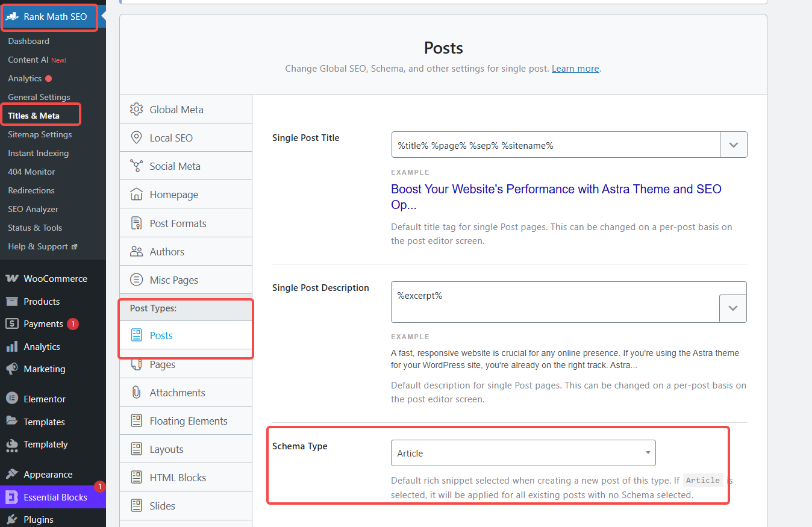The height and width of the screenshot is (527, 812).
Task: Expand Single Post Title variables dropdown
Action: (x=734, y=145)
